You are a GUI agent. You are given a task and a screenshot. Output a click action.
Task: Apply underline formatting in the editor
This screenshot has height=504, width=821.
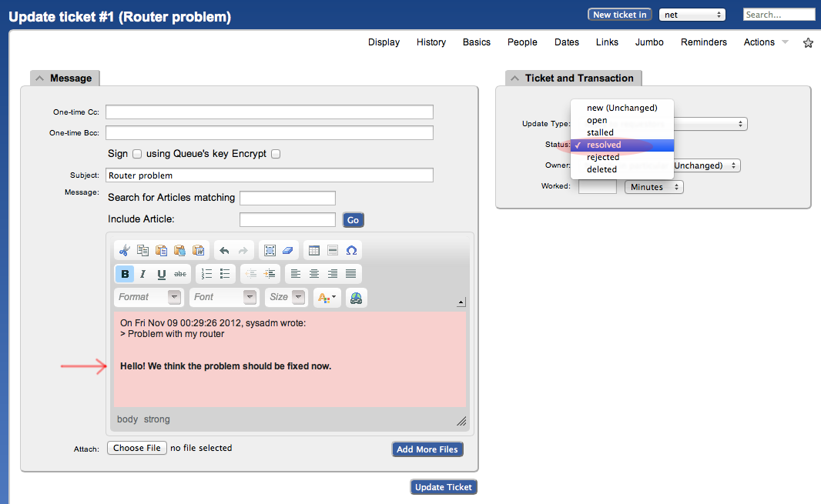click(x=162, y=274)
